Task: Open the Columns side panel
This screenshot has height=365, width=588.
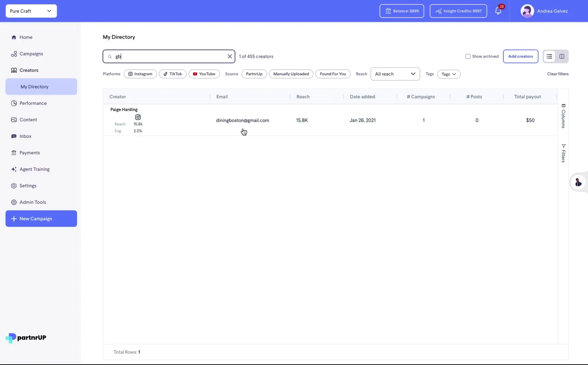Action: pos(563,116)
